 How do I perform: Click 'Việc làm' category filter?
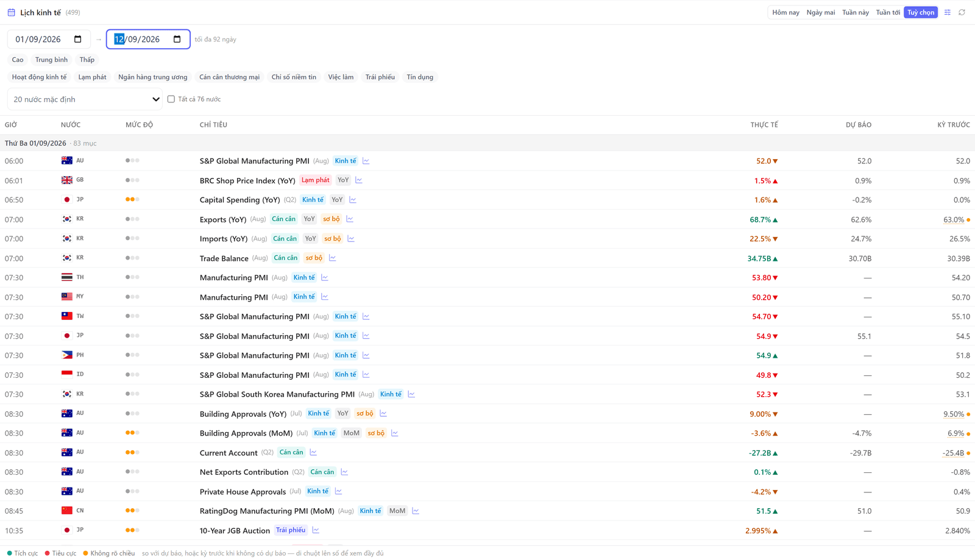[x=341, y=77]
